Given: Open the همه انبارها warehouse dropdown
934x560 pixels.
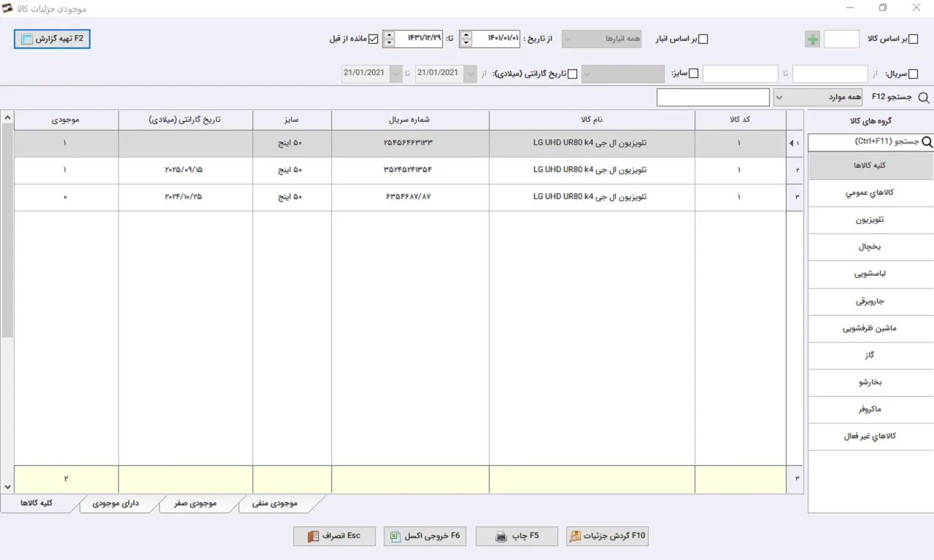Looking at the screenshot, I should (x=601, y=39).
